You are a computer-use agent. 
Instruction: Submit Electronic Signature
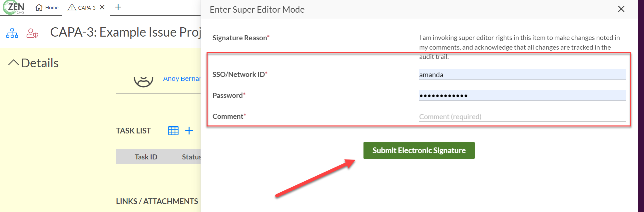(419, 150)
